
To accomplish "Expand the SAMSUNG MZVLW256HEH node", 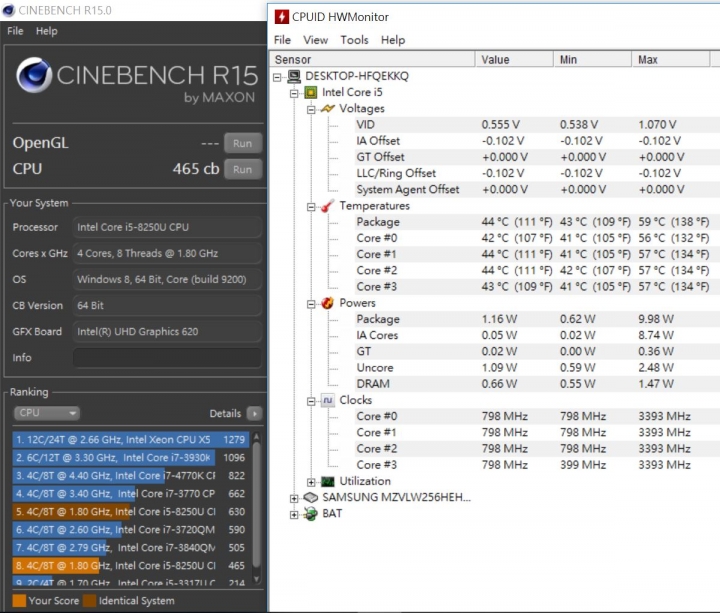I will click(294, 499).
